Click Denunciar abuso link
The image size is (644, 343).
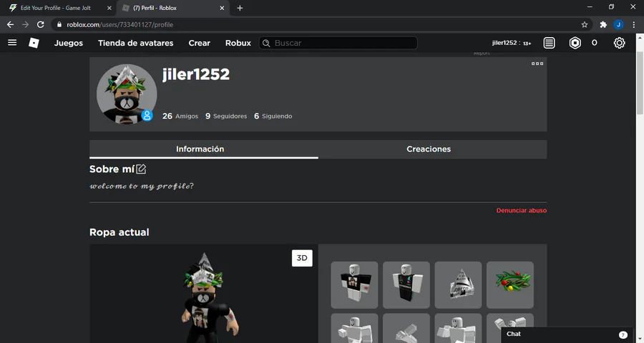coord(521,211)
